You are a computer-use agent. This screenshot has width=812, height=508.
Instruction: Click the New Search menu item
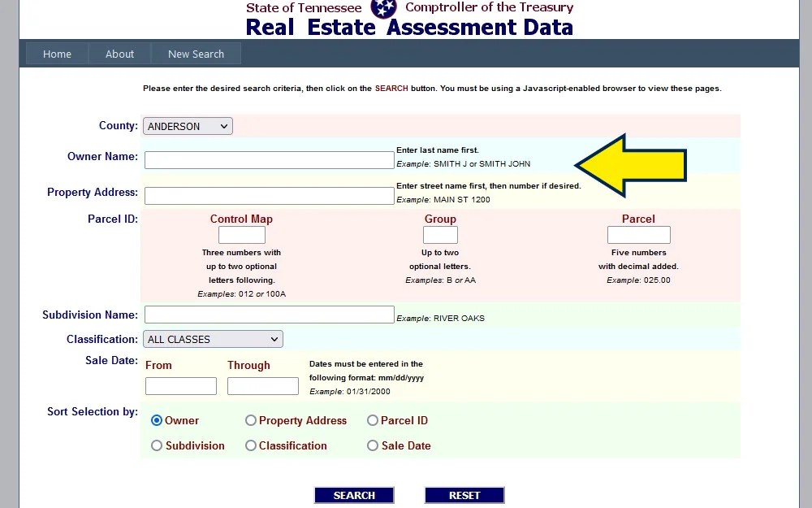point(196,54)
